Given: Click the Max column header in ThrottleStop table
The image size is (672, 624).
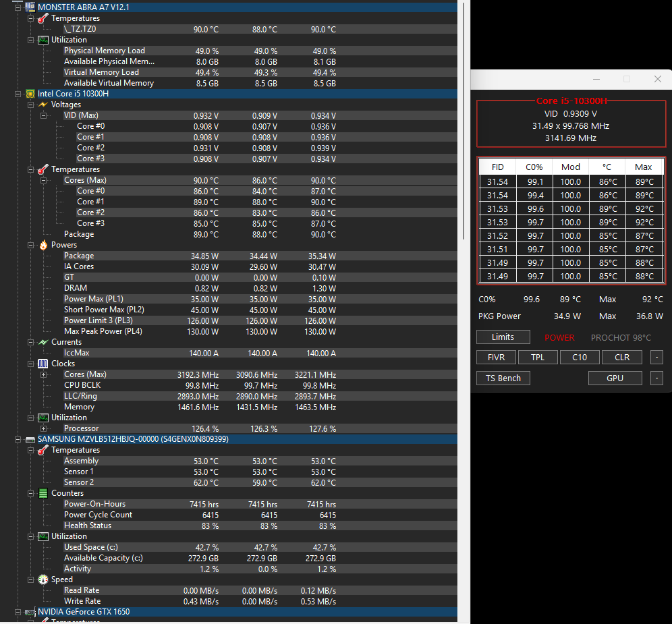Looking at the screenshot, I should point(643,167).
